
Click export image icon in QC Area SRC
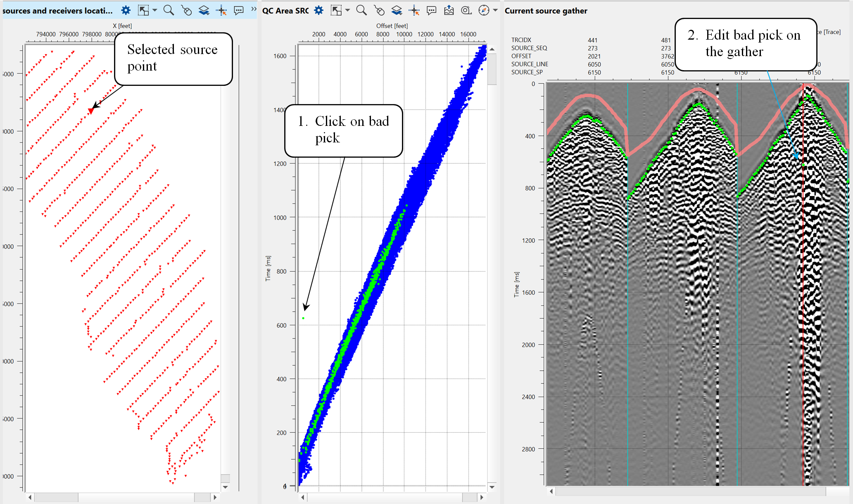(449, 10)
